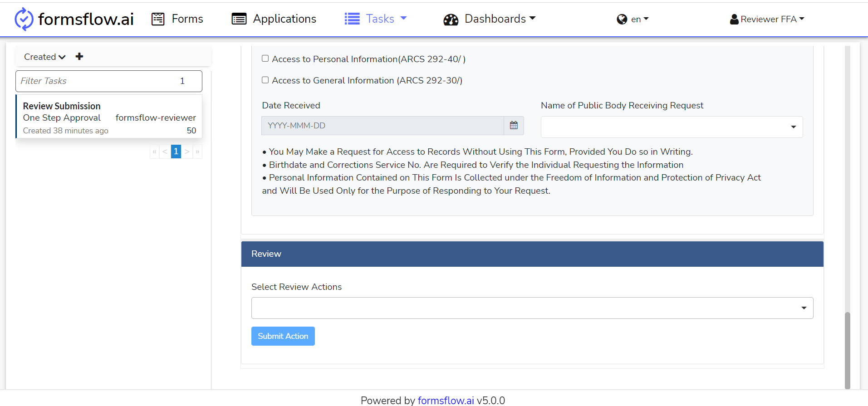This screenshot has width=868, height=406.
Task: Go to first page of tasks
Action: 155,152
